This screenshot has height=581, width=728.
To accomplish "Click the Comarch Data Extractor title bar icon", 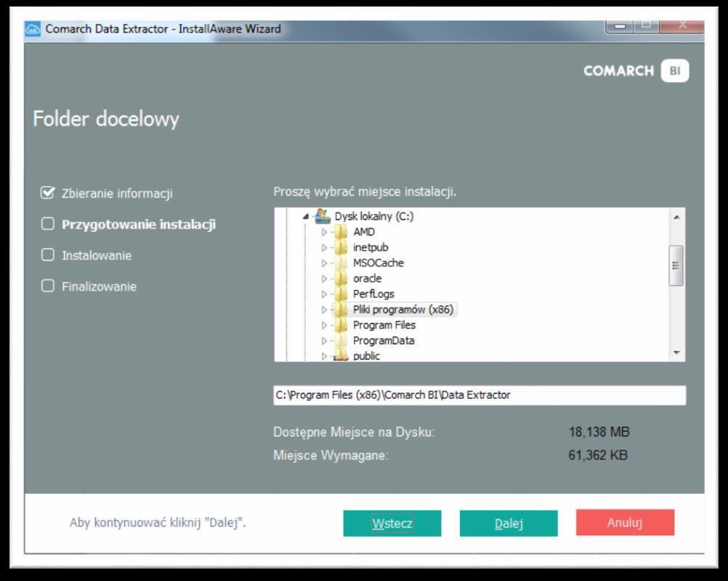I will pos(33,29).
